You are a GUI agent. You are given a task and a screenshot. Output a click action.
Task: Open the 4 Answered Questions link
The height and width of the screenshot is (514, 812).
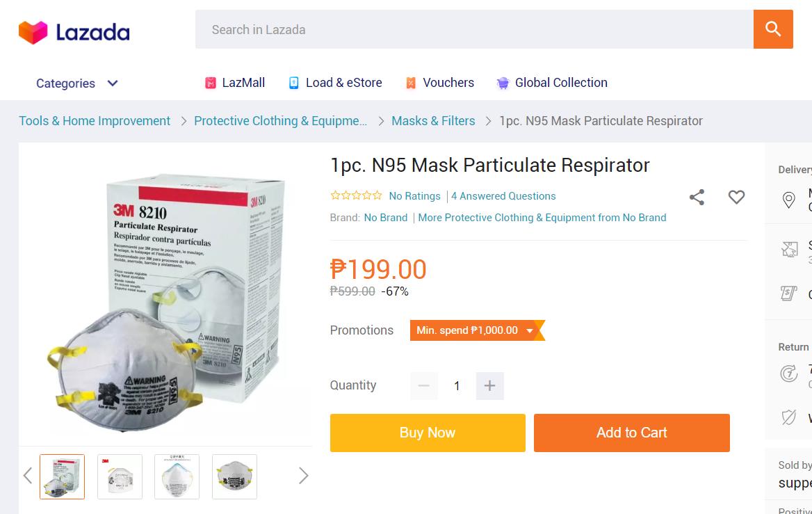tap(503, 196)
